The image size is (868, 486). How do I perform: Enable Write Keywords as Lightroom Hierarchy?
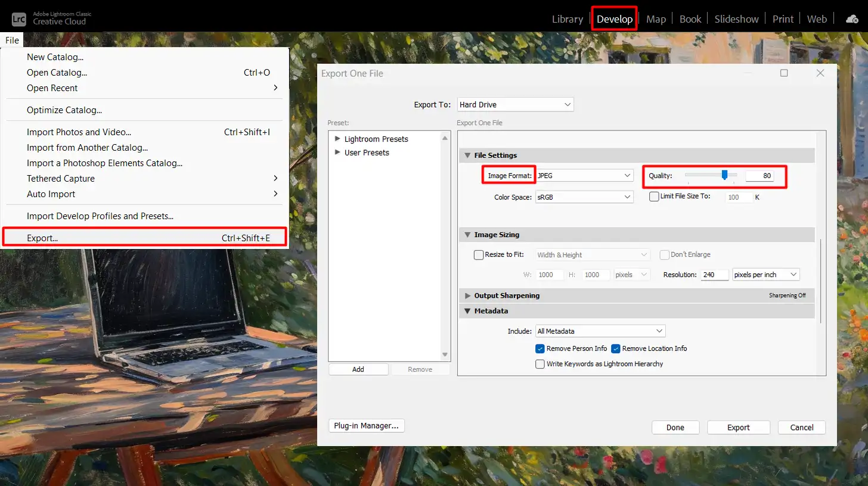click(540, 364)
